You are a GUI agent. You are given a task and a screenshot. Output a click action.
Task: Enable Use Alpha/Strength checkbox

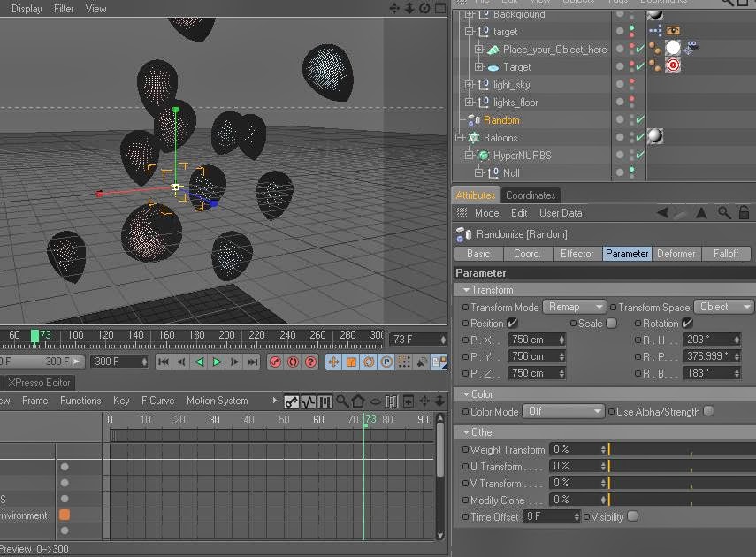tap(708, 411)
